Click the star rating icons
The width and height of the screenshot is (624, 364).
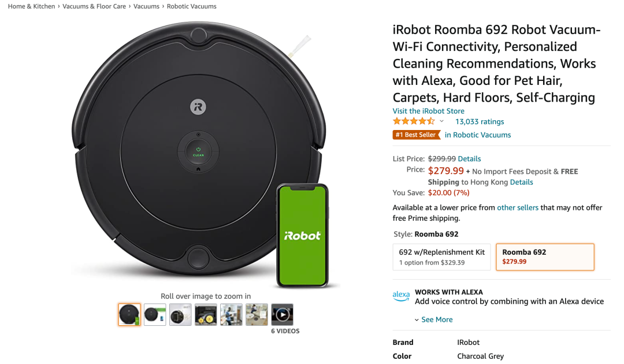[x=414, y=121]
